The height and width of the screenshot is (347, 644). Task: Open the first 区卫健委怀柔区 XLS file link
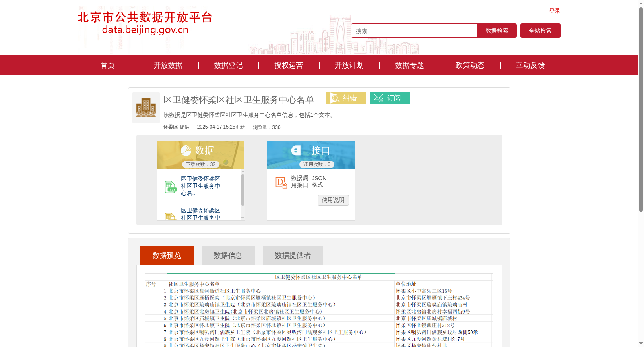point(200,186)
